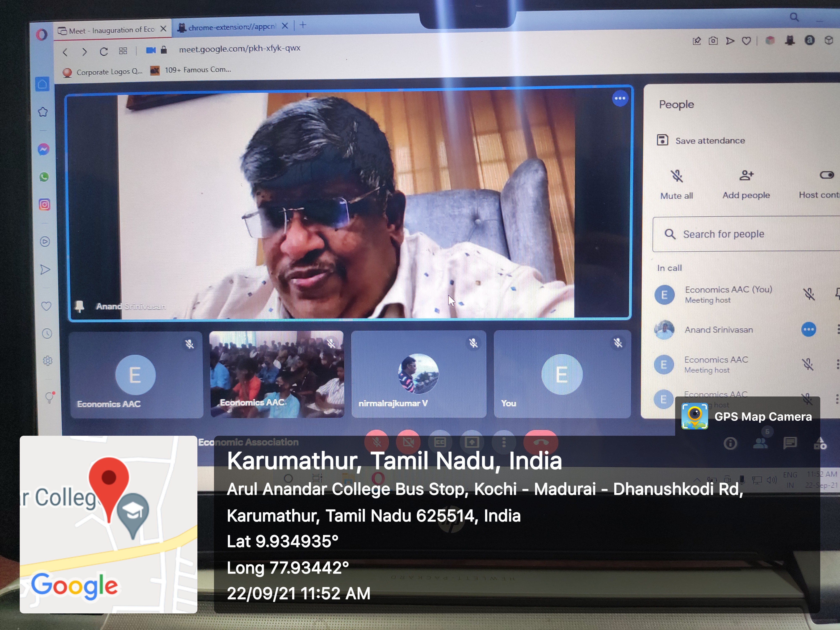The image size is (840, 630).
Task: Switch to the chrome-extension tab
Action: [232, 27]
